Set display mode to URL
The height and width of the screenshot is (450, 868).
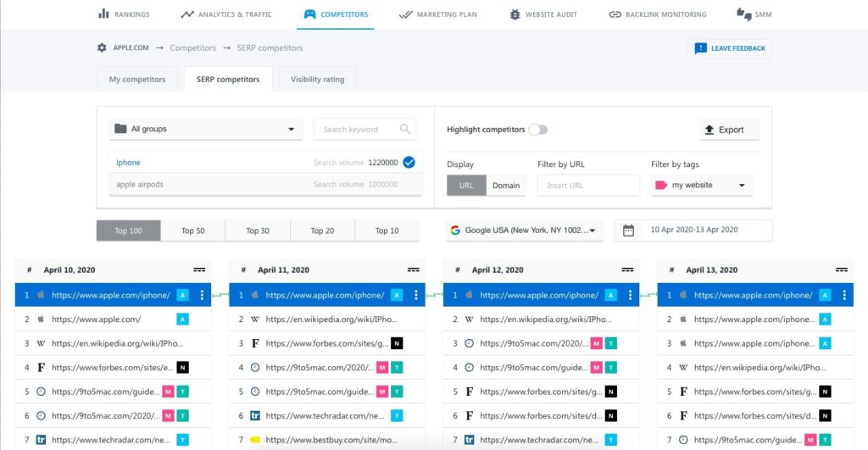[x=467, y=186]
